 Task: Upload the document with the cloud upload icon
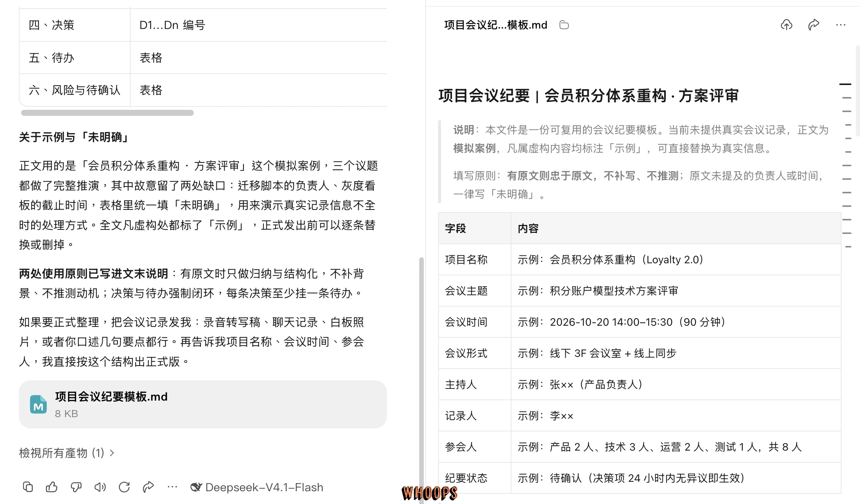coord(787,25)
